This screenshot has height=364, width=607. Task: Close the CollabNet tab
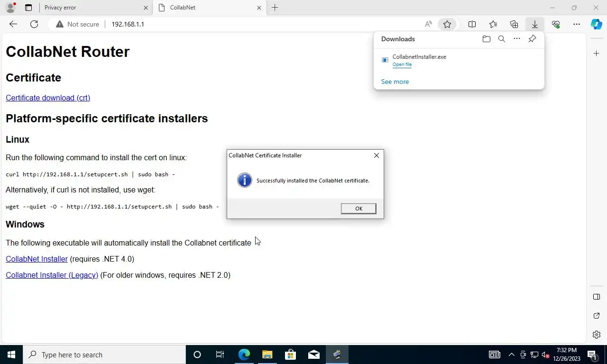[x=259, y=8]
